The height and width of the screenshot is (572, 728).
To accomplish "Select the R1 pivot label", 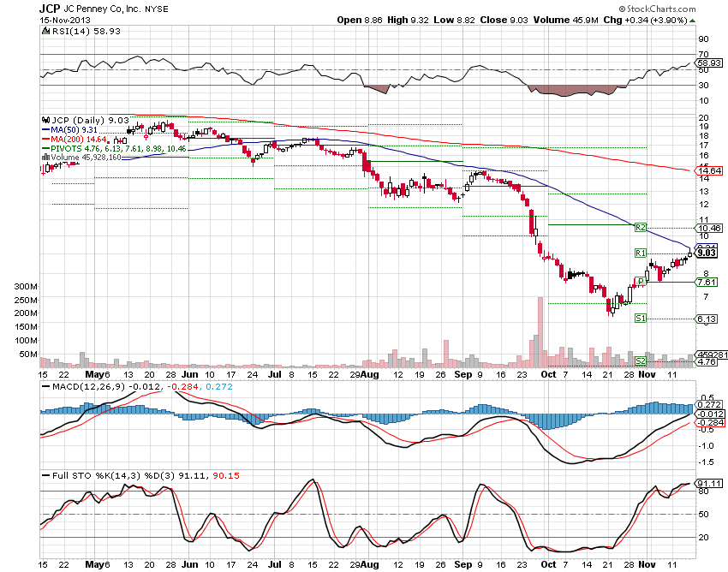I will (641, 253).
